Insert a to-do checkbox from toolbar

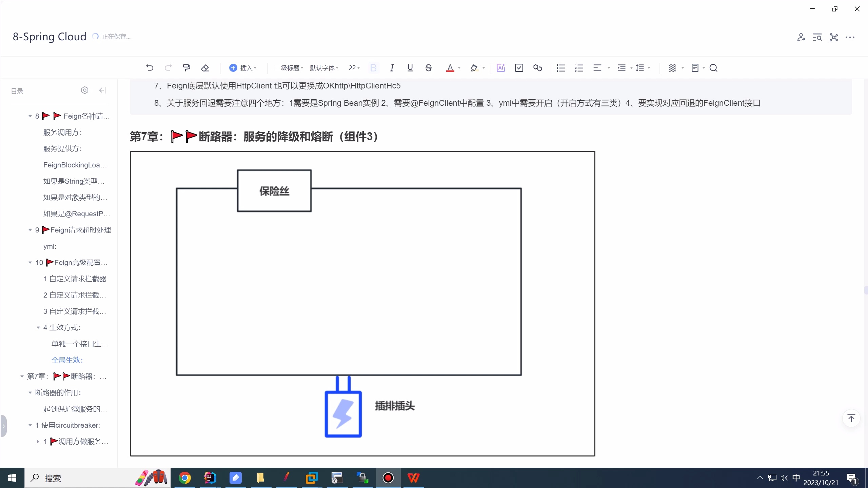click(519, 68)
